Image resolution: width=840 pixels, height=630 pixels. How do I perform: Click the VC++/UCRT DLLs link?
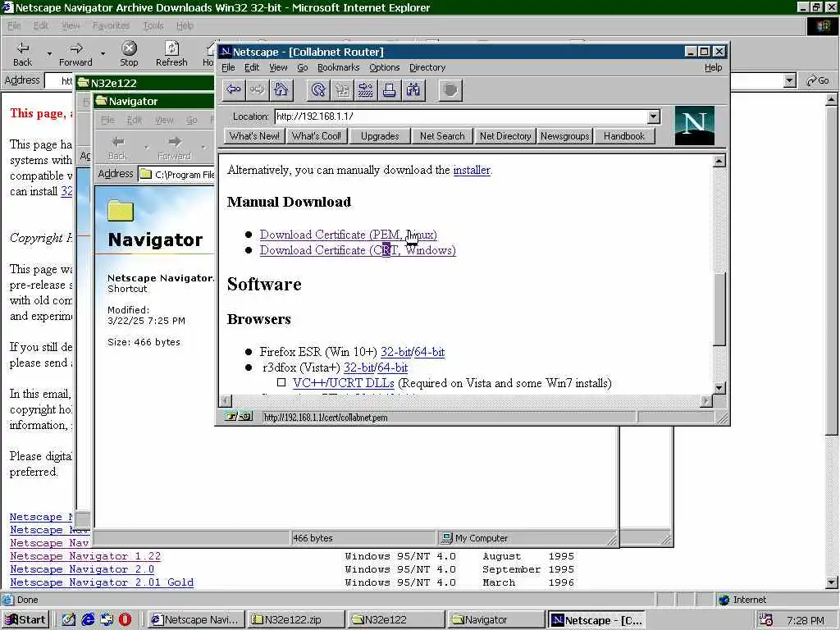point(344,383)
